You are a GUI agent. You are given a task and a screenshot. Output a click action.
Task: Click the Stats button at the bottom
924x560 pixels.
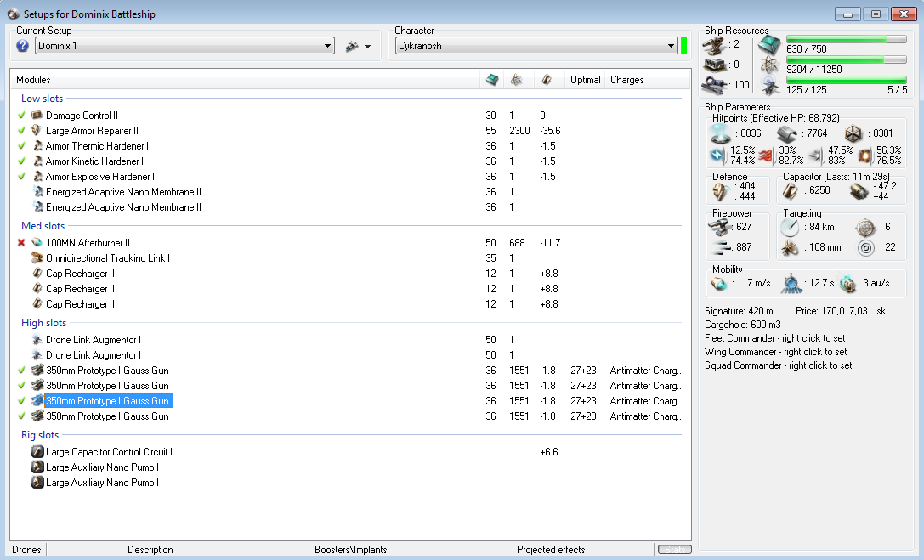[675, 550]
